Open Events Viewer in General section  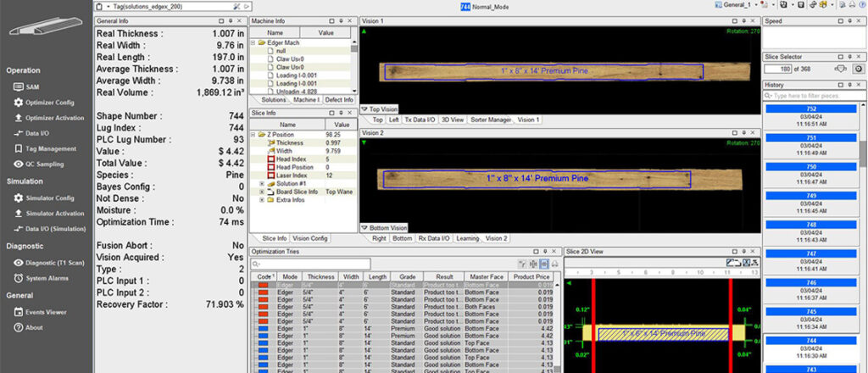[45, 312]
